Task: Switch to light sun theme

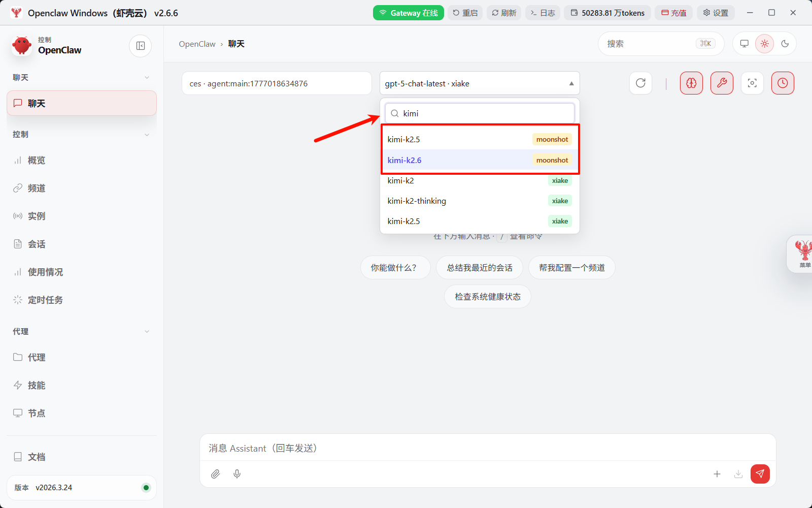Action: 765,44
